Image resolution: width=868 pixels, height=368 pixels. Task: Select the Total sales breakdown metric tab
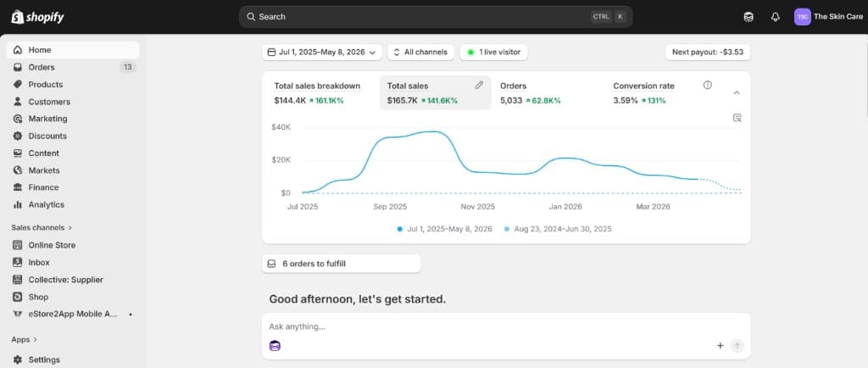(322, 93)
